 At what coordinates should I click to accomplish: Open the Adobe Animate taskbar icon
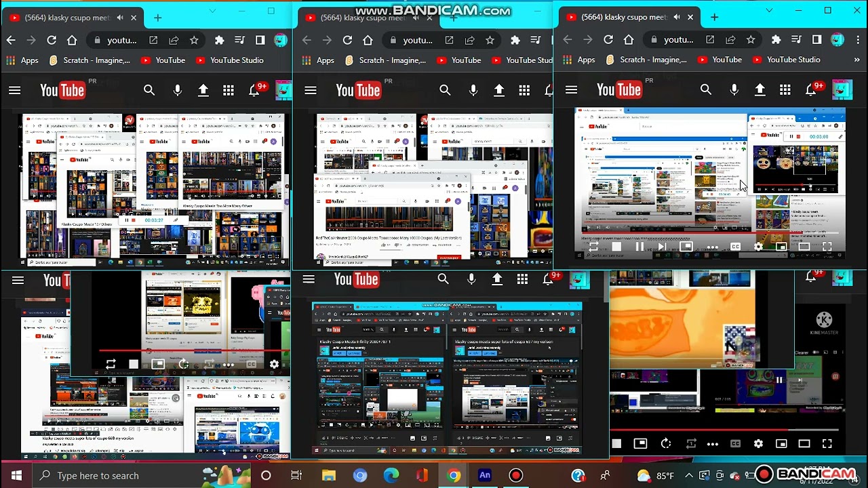pyautogui.click(x=485, y=475)
